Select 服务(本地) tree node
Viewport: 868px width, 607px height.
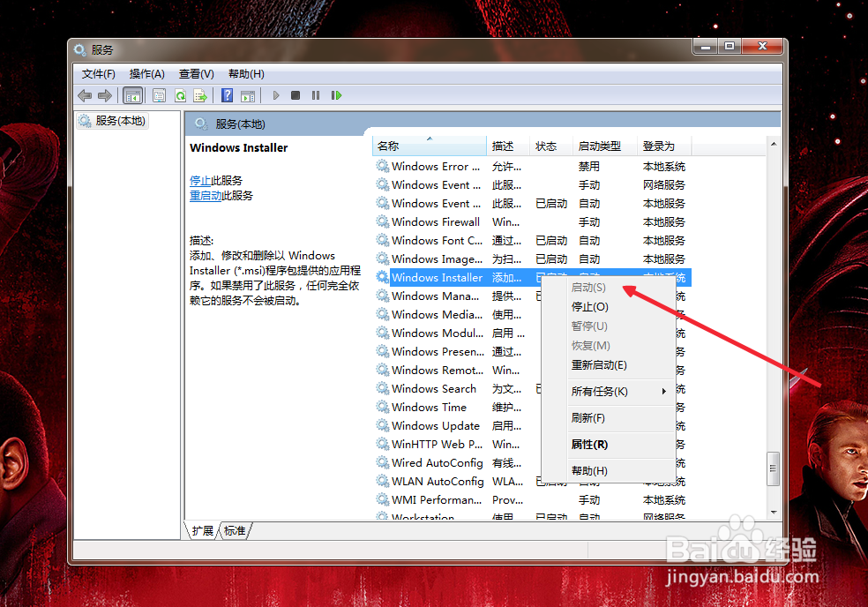click(x=113, y=121)
